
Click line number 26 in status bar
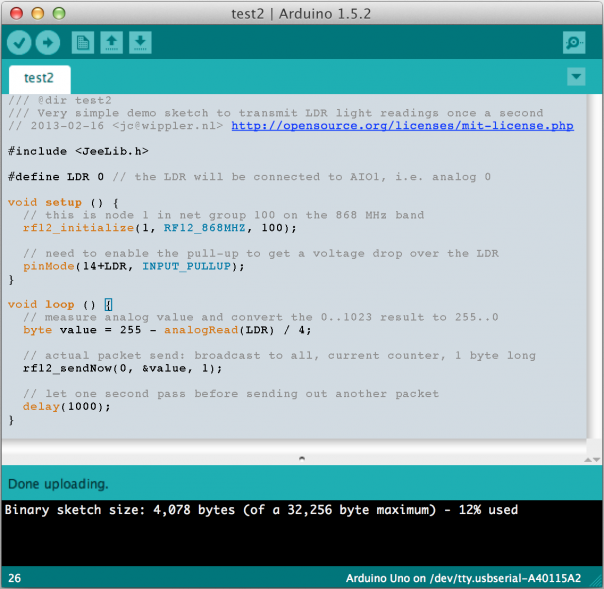(15, 578)
